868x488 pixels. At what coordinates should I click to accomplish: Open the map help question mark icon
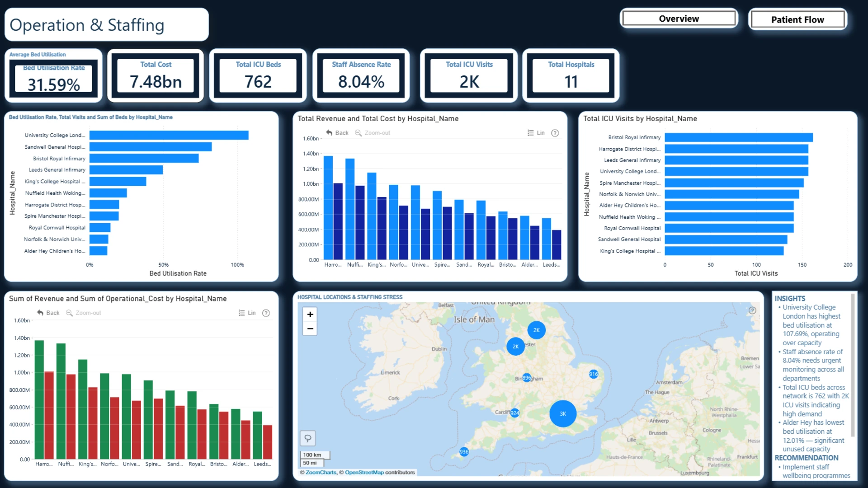coord(752,310)
